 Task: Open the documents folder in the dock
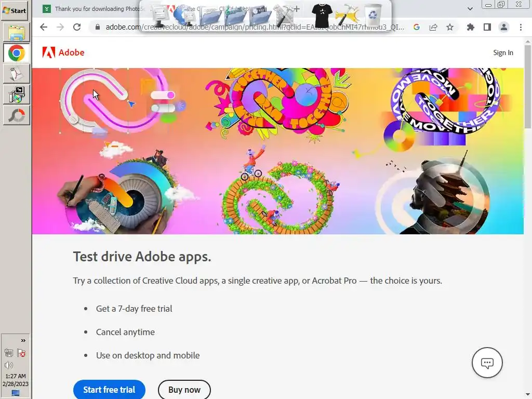[x=211, y=15]
